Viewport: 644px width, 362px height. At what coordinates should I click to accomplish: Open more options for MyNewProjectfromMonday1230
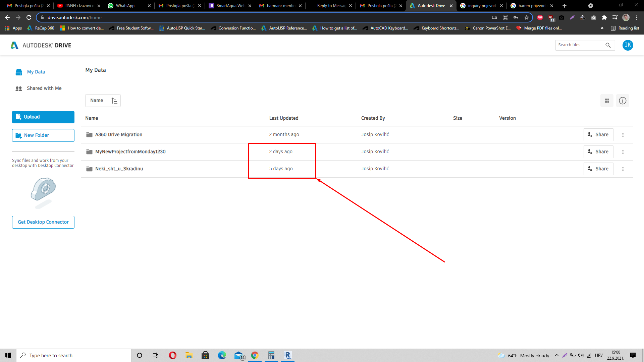[623, 152]
